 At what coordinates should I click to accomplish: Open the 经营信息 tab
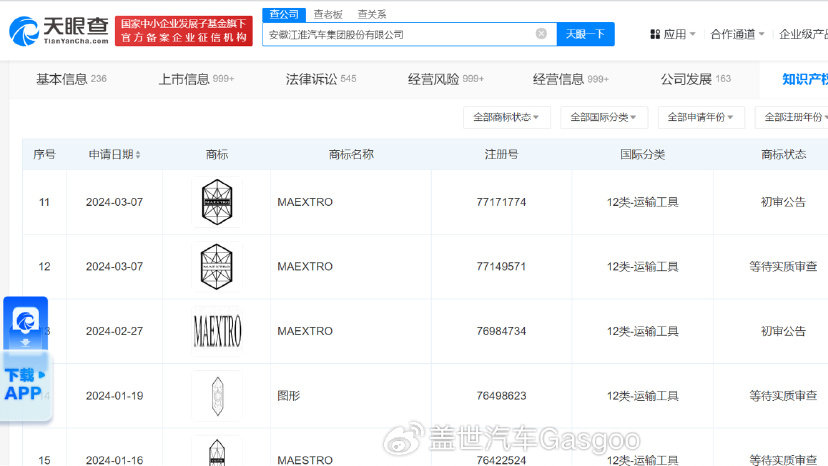point(570,79)
